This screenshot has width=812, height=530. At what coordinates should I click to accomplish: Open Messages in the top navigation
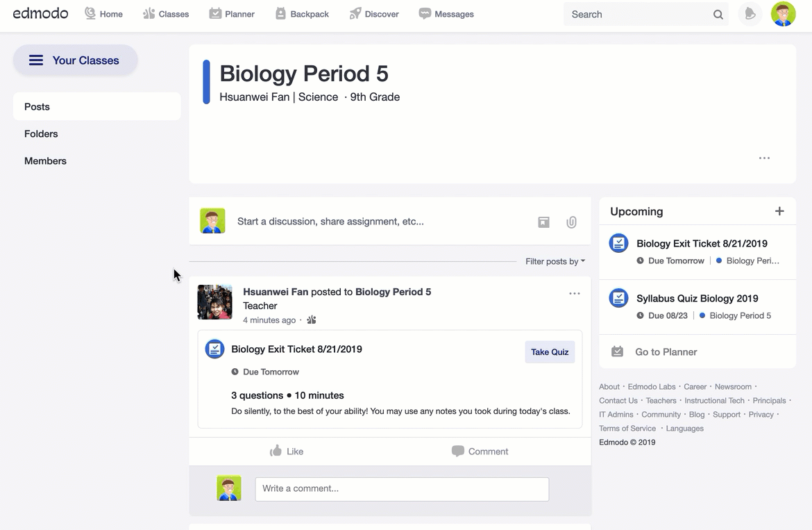[446, 14]
